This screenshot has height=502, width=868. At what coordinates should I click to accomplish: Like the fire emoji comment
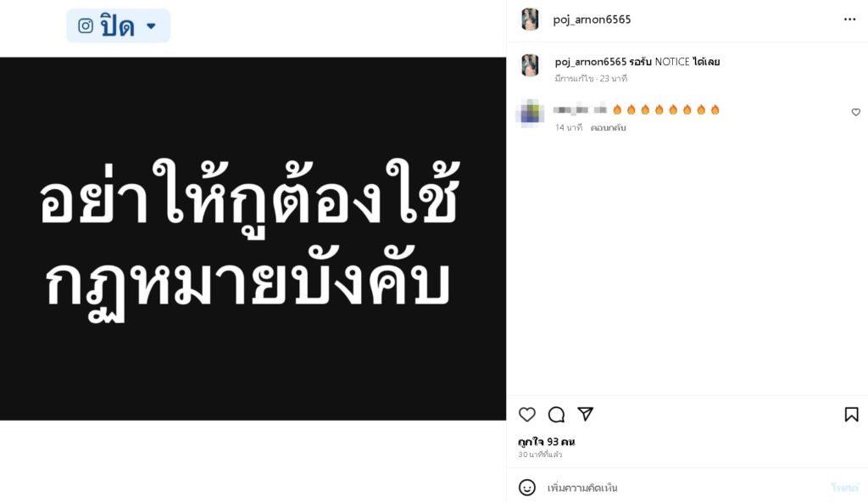[856, 113]
